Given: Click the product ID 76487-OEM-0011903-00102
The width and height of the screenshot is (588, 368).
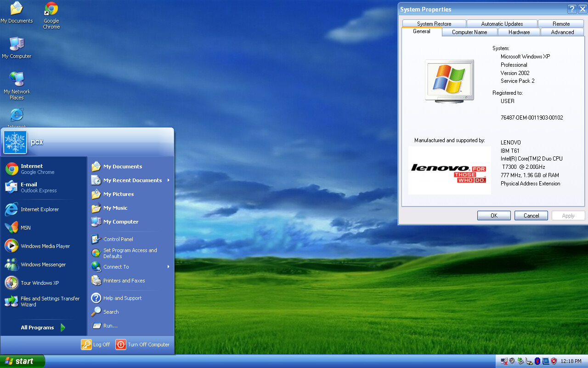Looking at the screenshot, I should (531, 118).
